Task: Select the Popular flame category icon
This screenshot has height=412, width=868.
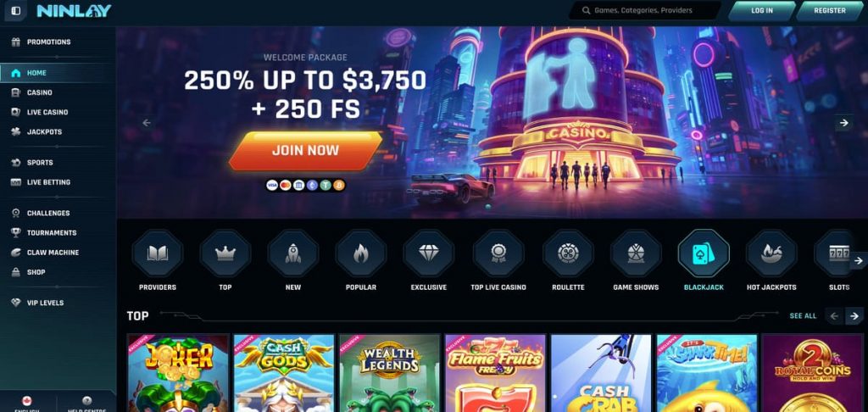Action: [361, 253]
